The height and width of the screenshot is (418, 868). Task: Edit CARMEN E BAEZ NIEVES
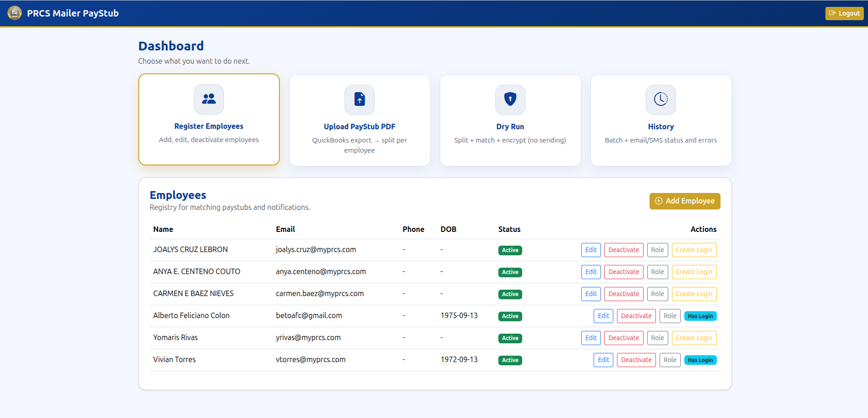click(591, 294)
